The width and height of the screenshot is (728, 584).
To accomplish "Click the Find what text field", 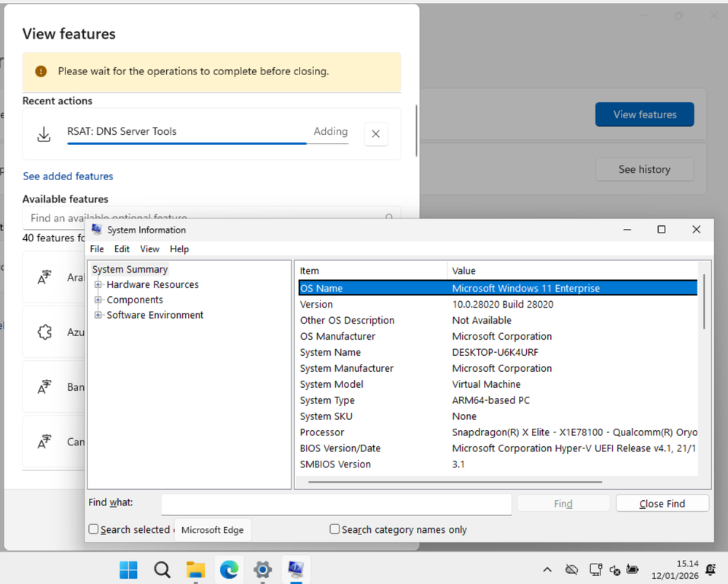I will [336, 504].
